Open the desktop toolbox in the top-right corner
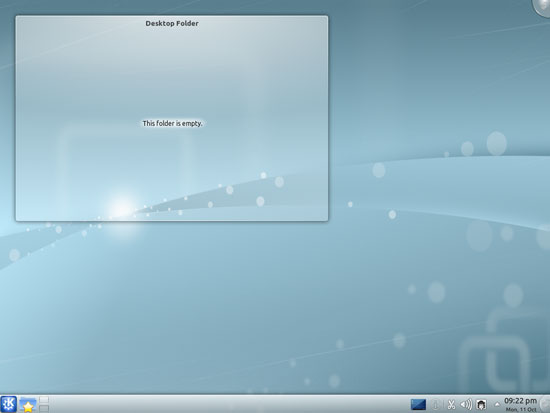This screenshot has width=550, height=413. pyautogui.click(x=542, y=6)
